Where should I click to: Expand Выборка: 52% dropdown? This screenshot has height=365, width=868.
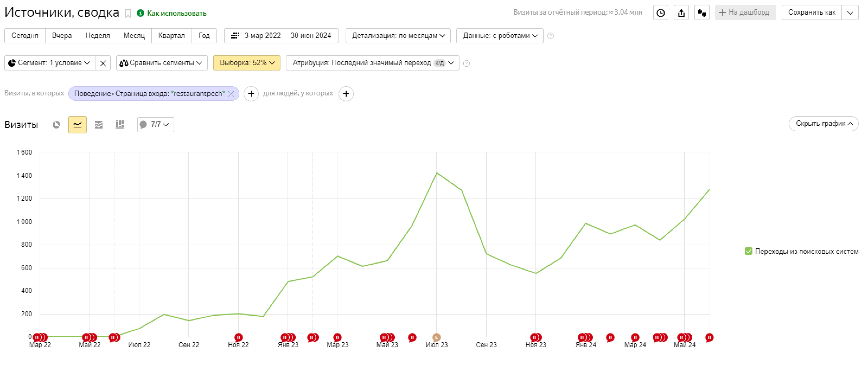tap(247, 63)
